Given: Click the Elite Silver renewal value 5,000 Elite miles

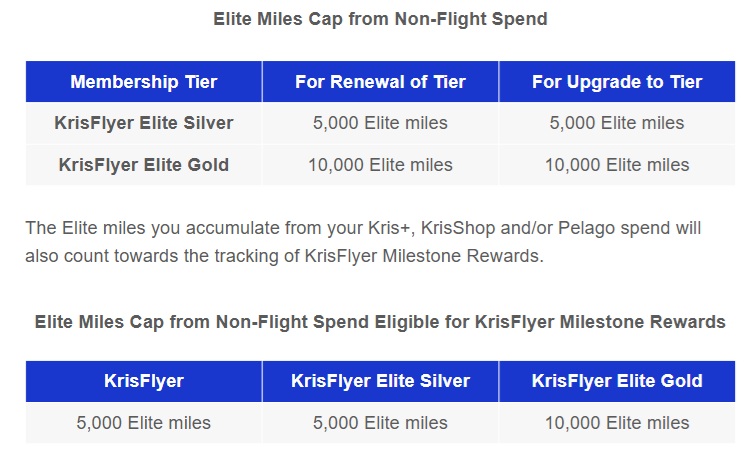Looking at the screenshot, I should (380, 123).
